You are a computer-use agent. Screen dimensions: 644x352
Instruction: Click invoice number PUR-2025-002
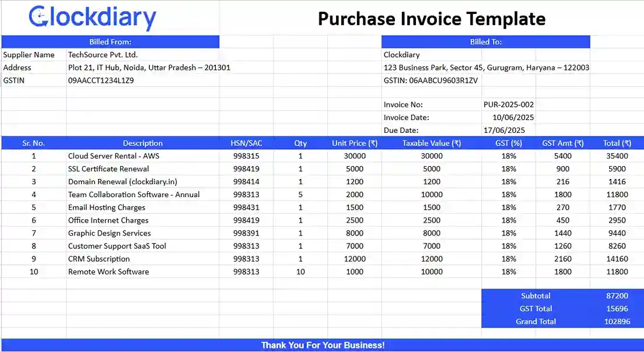point(509,105)
